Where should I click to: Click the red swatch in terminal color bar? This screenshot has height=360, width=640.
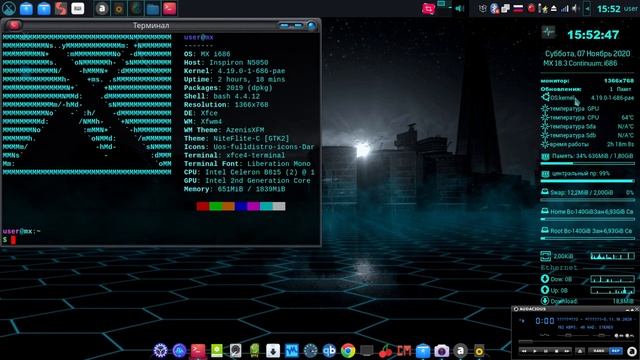coord(202,206)
